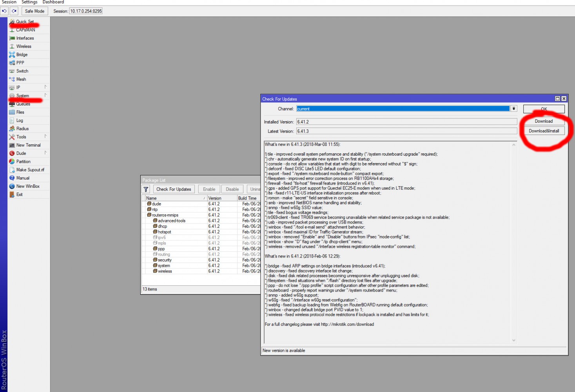
Task: Open Log in sidebar
Action: 20,120
